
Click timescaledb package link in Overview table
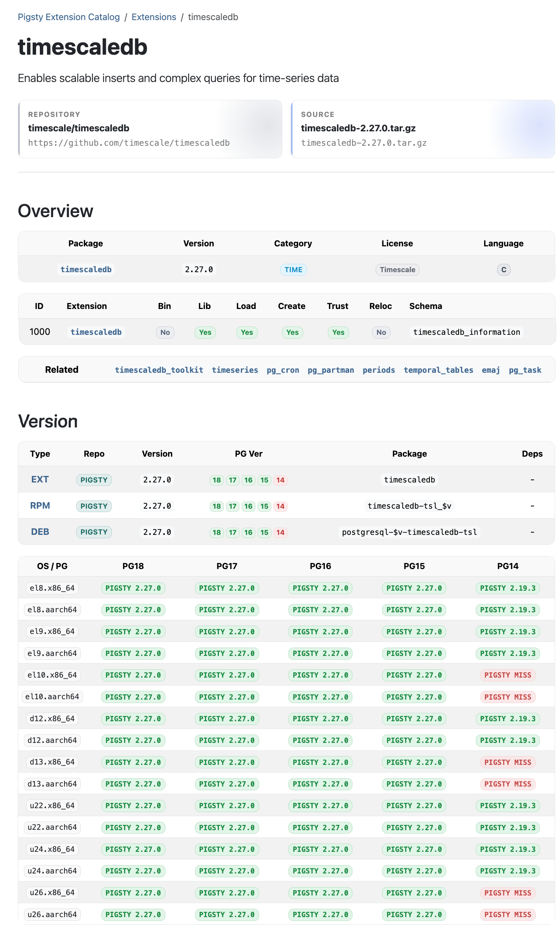point(86,270)
